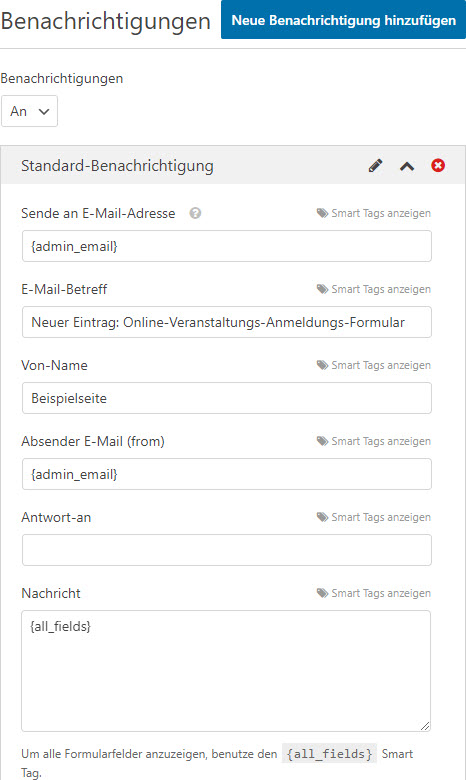Show Smart Tags for Sende an E-Mail-Adresse

point(373,213)
